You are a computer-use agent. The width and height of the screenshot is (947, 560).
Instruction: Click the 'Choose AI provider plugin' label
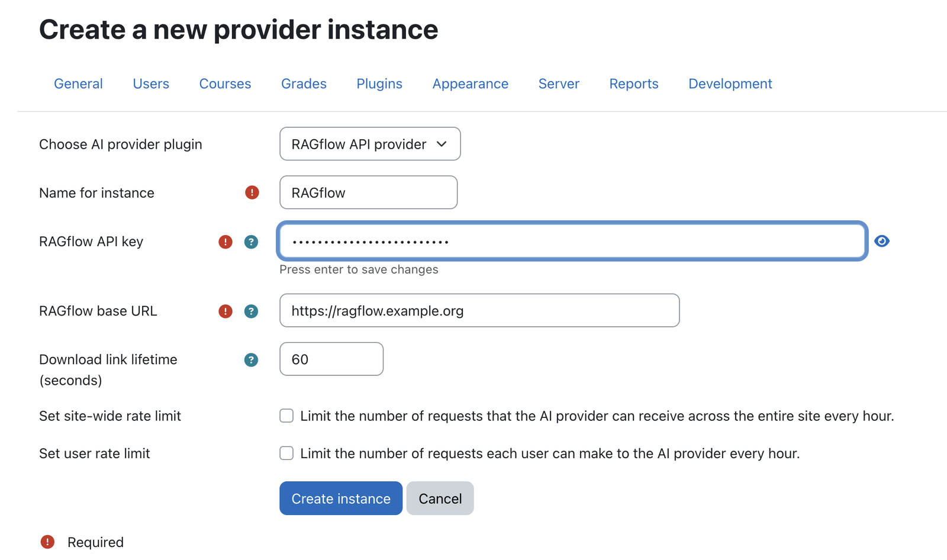121,144
